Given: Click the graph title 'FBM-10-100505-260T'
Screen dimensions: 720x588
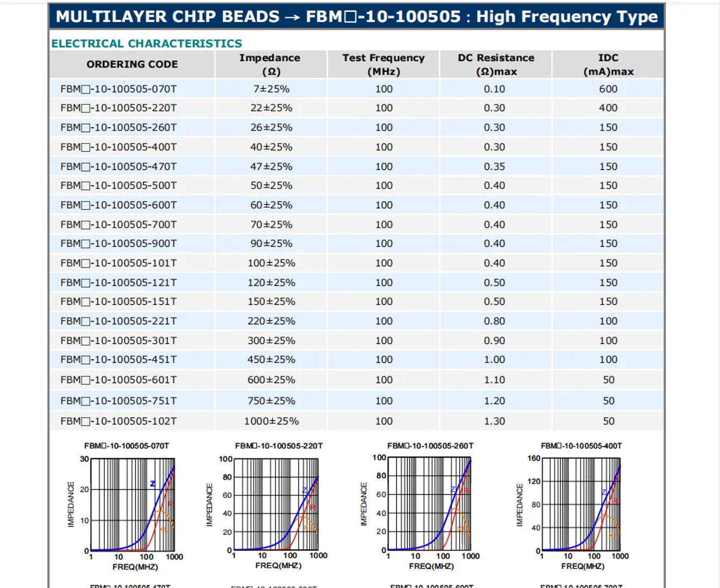Looking at the screenshot, I should click(x=430, y=446).
